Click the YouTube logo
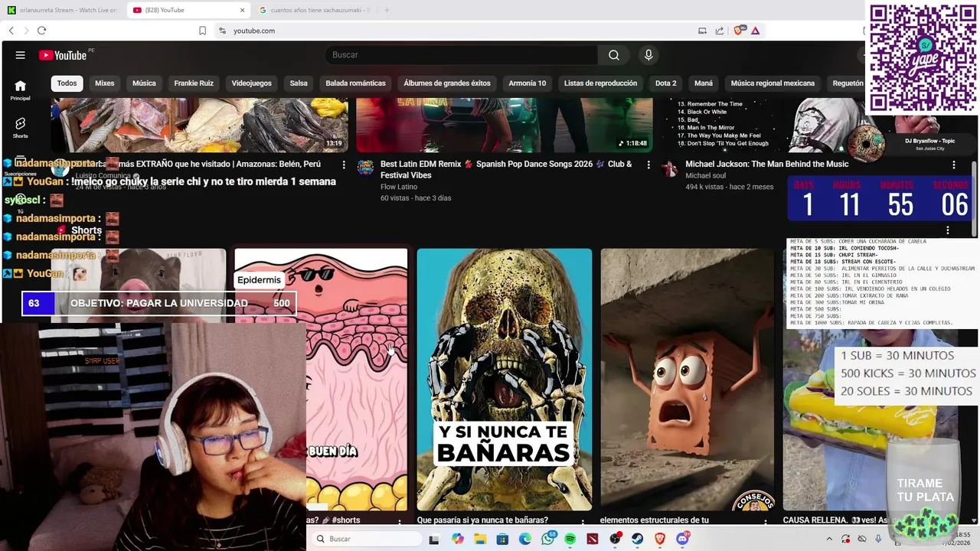 [x=63, y=55]
